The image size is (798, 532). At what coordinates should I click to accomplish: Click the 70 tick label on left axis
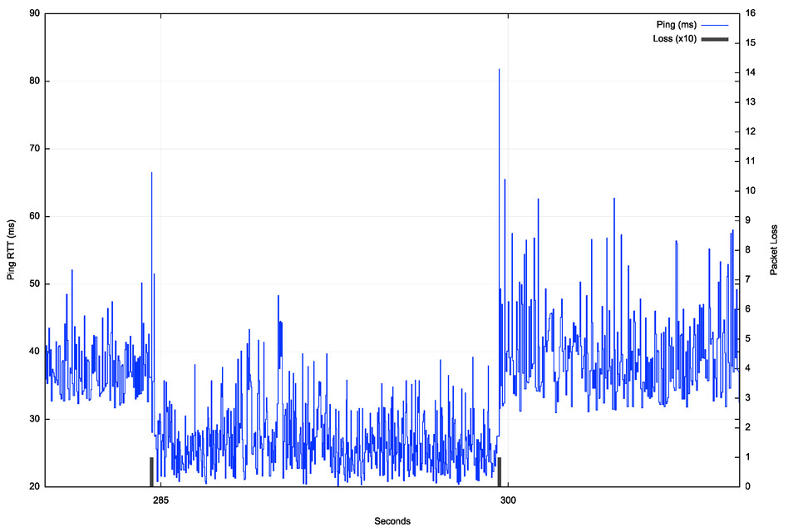33,149
